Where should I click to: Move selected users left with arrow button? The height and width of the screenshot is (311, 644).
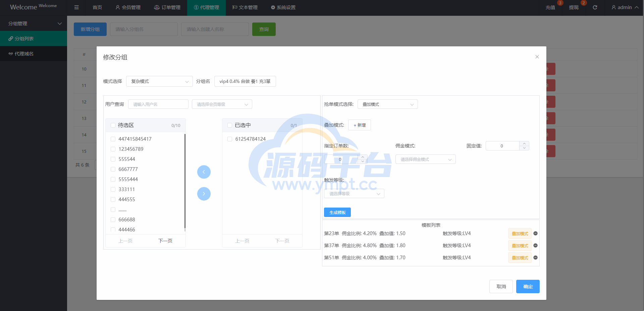click(x=204, y=172)
